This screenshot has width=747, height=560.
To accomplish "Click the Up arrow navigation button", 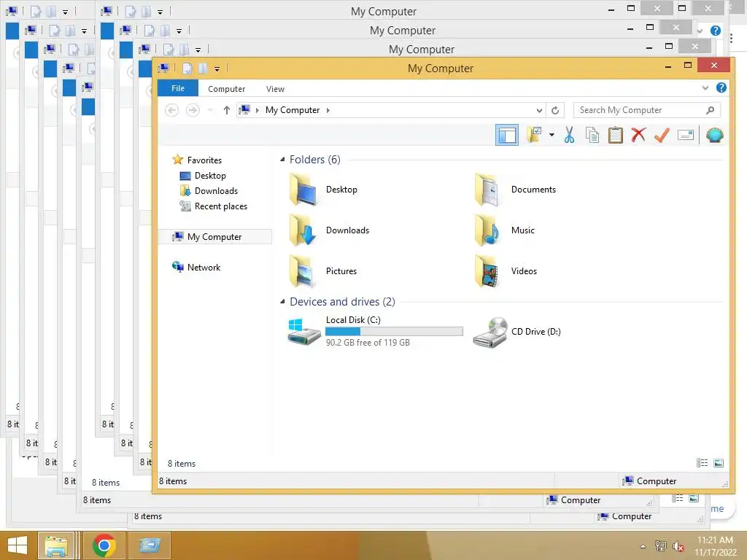I will (227, 110).
